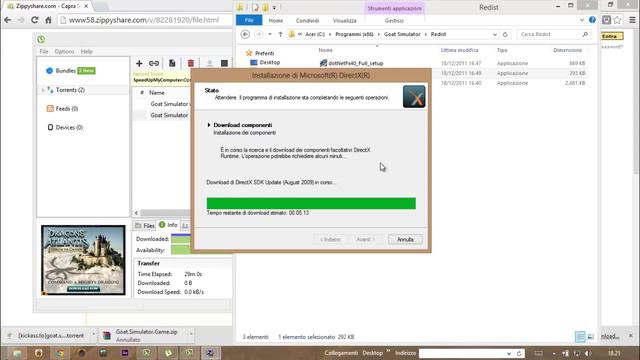The height and width of the screenshot is (360, 640).
Task: Click Programmi (x86) in address breadcrumb
Action: click(354, 34)
